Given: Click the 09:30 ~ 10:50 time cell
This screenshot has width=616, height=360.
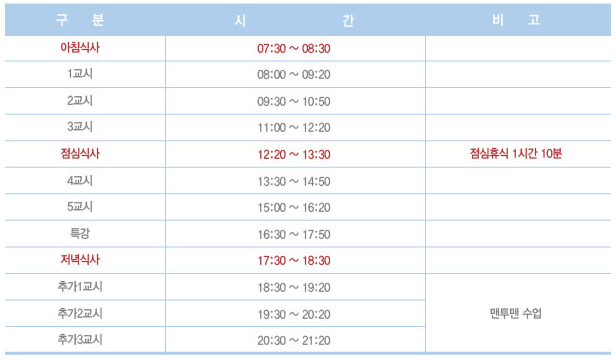Looking at the screenshot, I should (x=294, y=102).
